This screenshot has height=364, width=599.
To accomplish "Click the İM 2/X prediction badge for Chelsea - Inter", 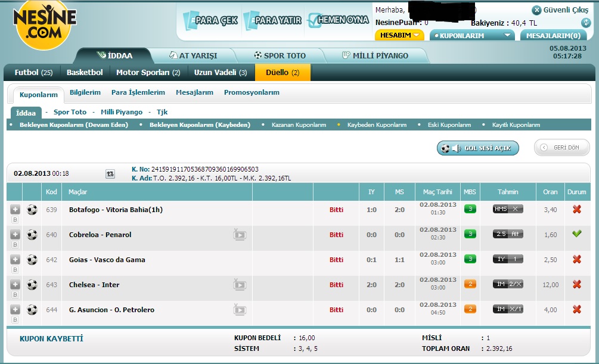I will (x=508, y=284).
